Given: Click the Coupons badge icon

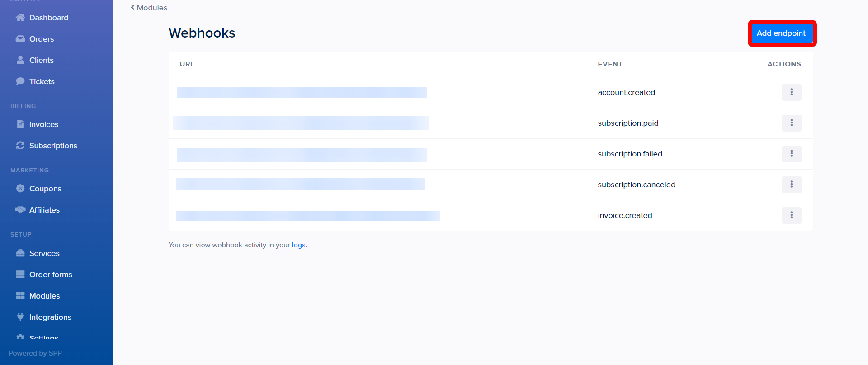Looking at the screenshot, I should click(20, 188).
